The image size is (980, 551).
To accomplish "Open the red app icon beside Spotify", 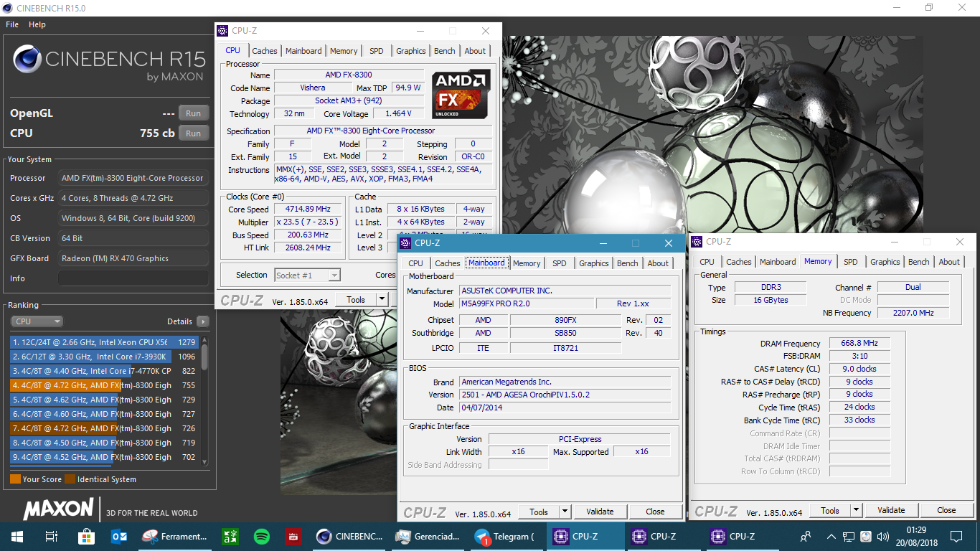I will point(293,536).
